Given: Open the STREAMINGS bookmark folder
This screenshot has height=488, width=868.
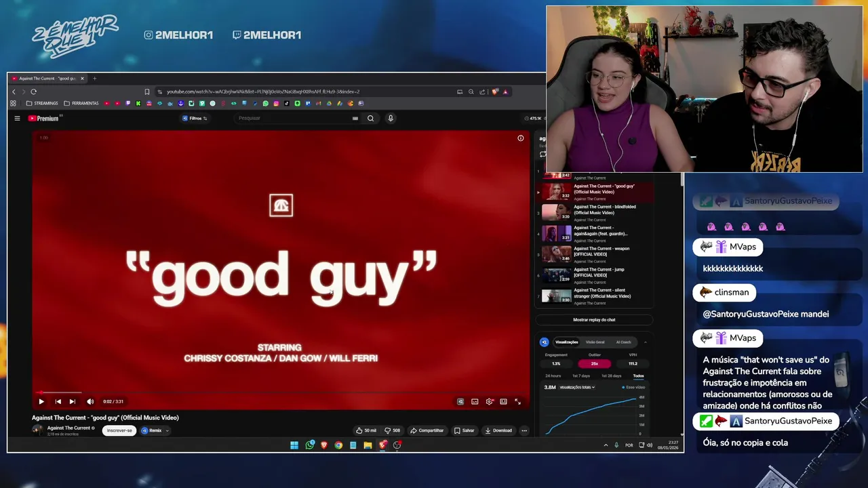Looking at the screenshot, I should click(42, 104).
